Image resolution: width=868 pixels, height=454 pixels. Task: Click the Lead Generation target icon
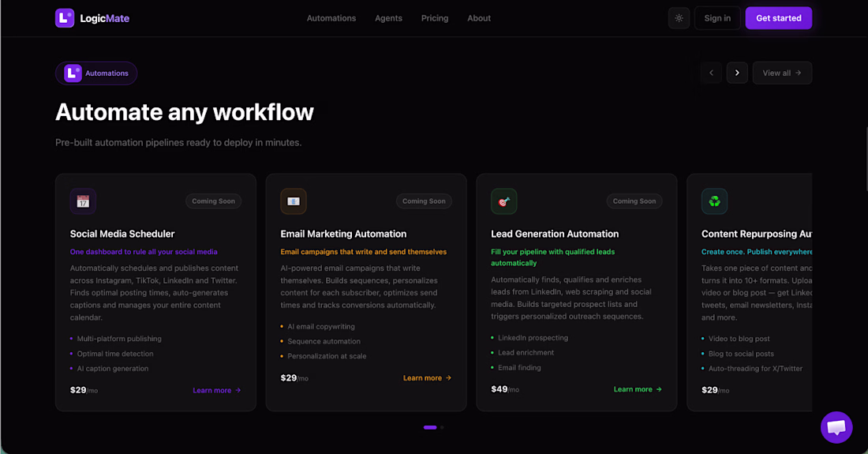[x=503, y=201]
